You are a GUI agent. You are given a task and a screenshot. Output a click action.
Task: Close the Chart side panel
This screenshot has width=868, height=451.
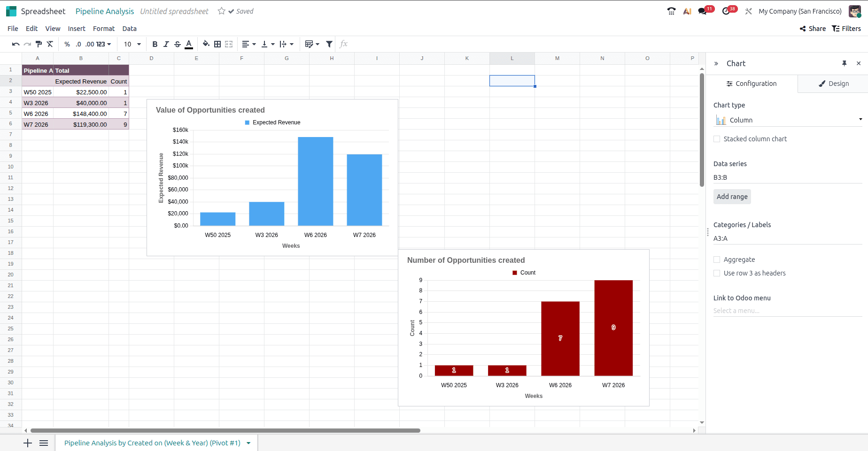[x=859, y=63]
